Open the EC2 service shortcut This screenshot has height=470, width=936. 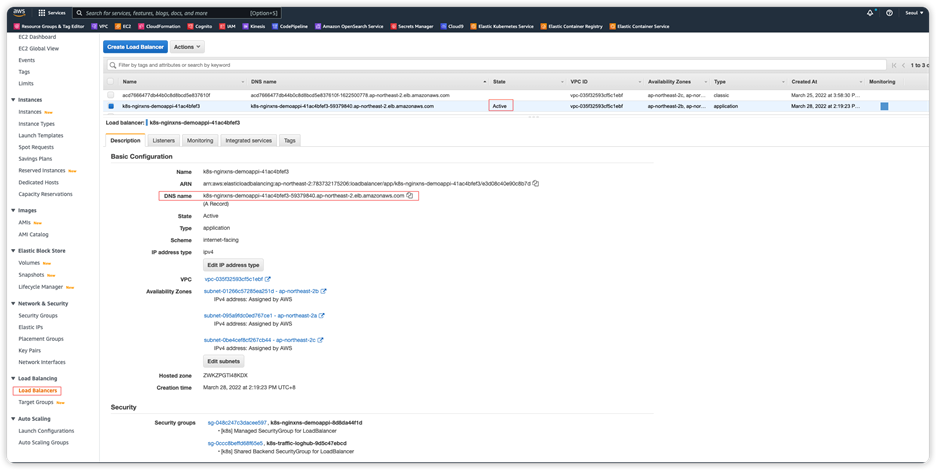(x=123, y=26)
